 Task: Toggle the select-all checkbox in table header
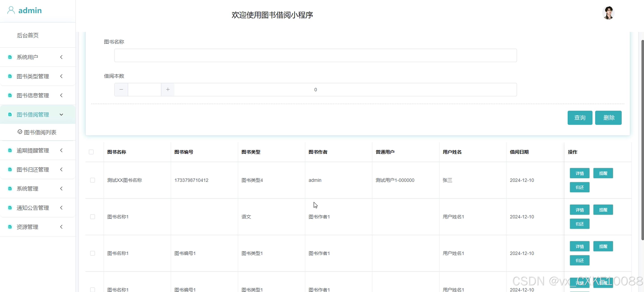[91, 152]
